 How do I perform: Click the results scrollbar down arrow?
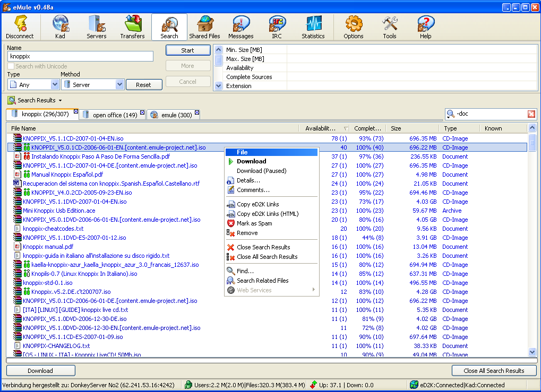532,352
